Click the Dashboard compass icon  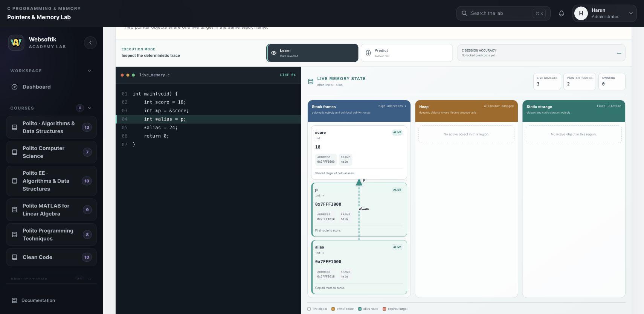point(15,87)
